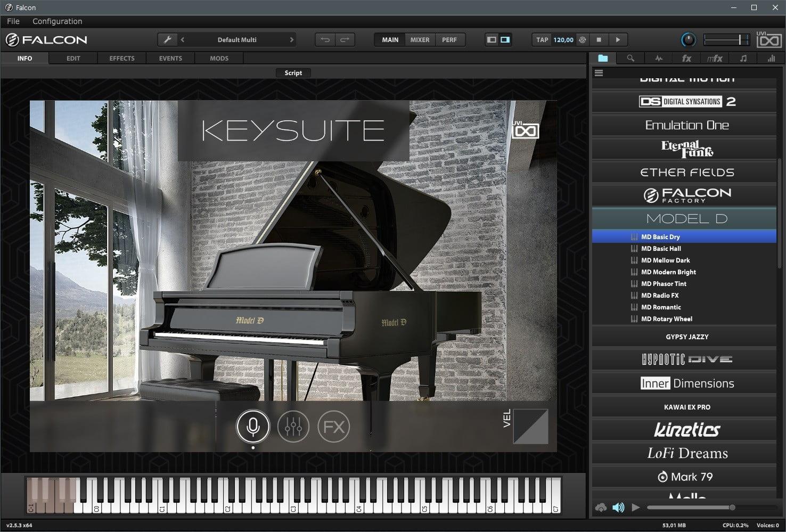Switch to the EFFECTS tab

pos(122,59)
